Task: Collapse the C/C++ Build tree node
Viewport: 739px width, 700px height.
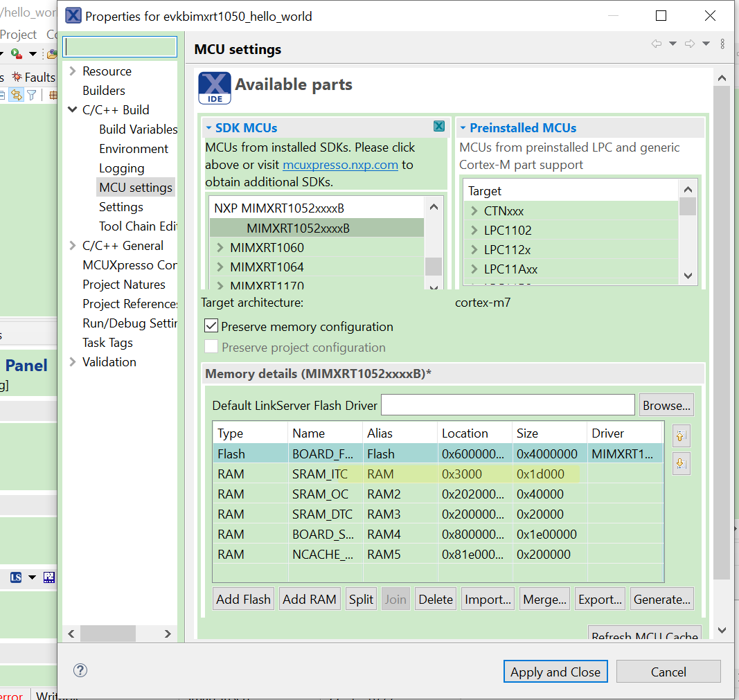Action: [x=73, y=110]
